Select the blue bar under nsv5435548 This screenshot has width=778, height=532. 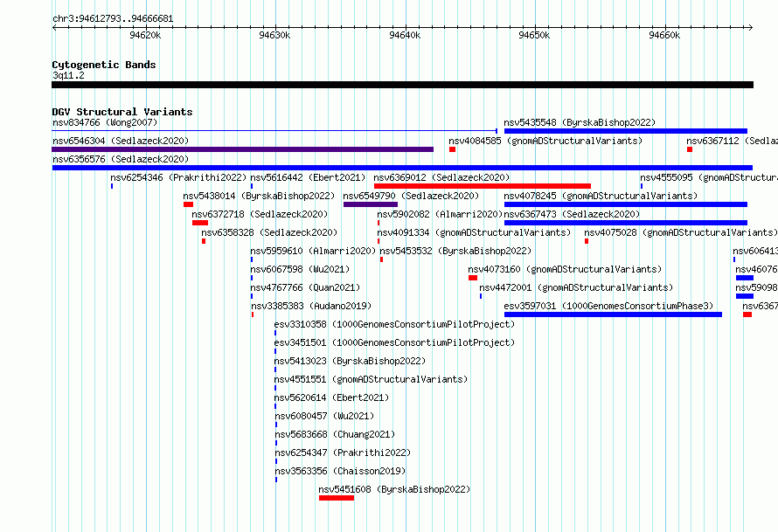[626, 131]
